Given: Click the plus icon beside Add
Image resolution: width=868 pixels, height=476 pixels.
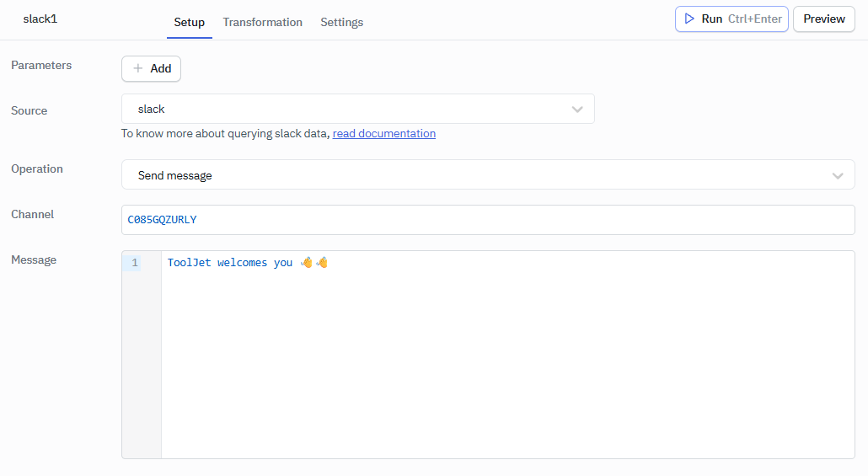Looking at the screenshot, I should pyautogui.click(x=138, y=69).
